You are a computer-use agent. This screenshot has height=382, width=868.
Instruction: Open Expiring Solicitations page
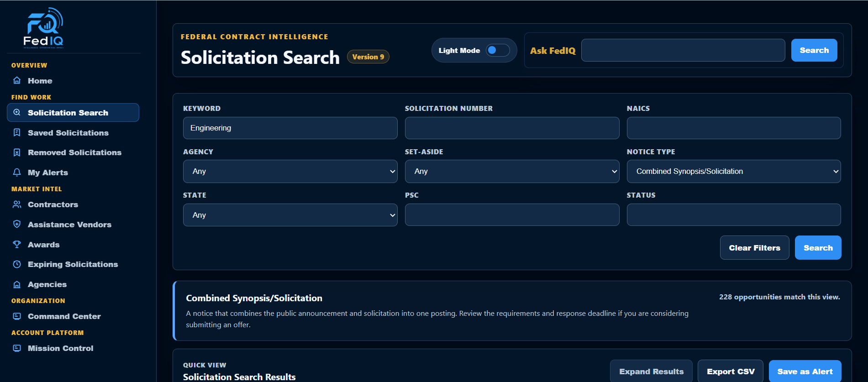pos(73,264)
